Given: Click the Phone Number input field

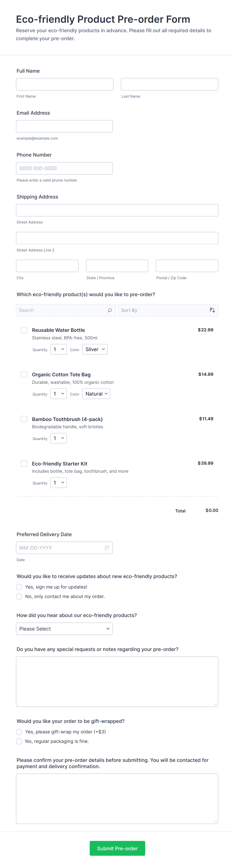Looking at the screenshot, I should tap(64, 169).
